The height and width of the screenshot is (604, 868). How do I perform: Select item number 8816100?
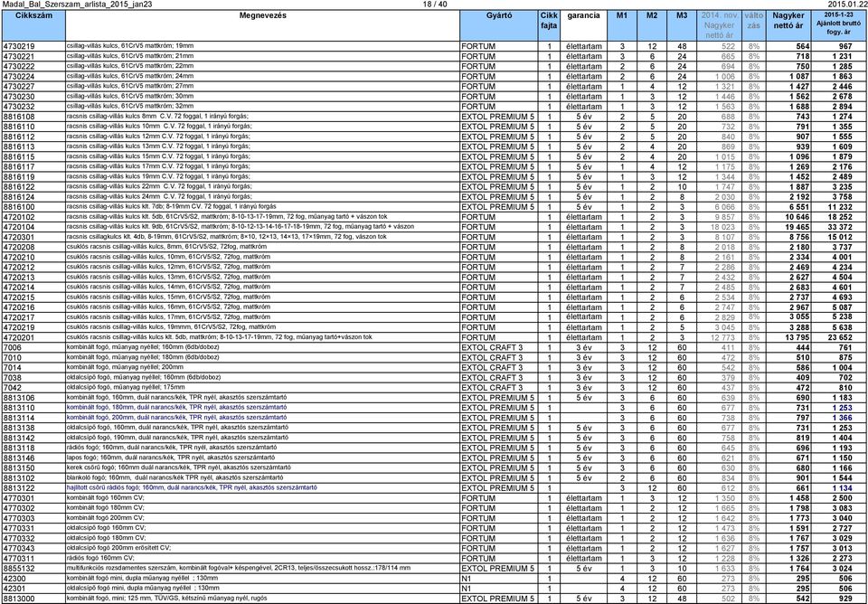(19, 206)
